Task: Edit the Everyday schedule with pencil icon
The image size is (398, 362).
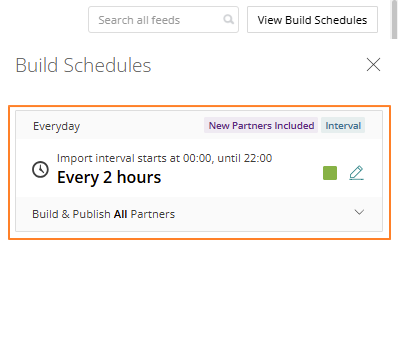Action: click(x=356, y=173)
